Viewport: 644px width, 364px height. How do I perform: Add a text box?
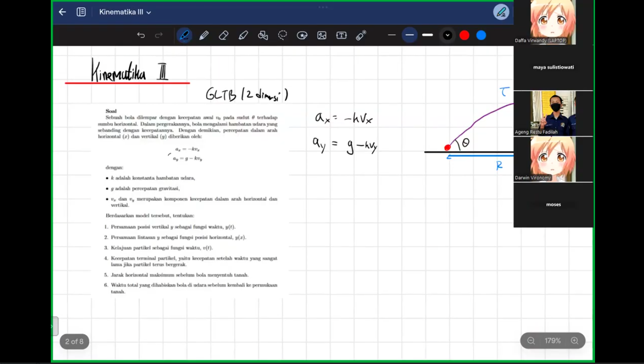pyautogui.click(x=341, y=35)
